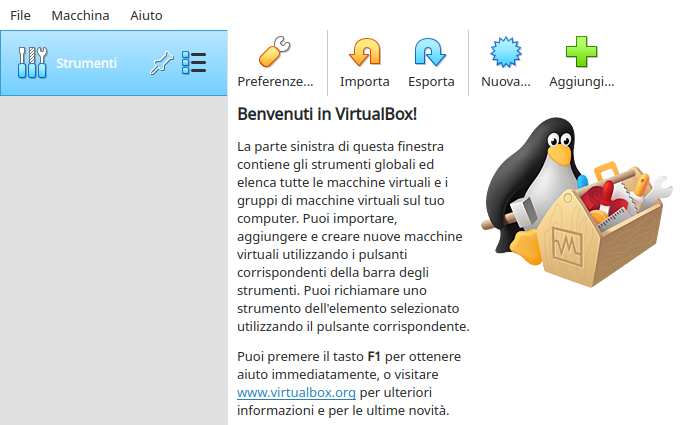Click the Esporta appliance arrow icon
683x425 pixels.
(430, 52)
